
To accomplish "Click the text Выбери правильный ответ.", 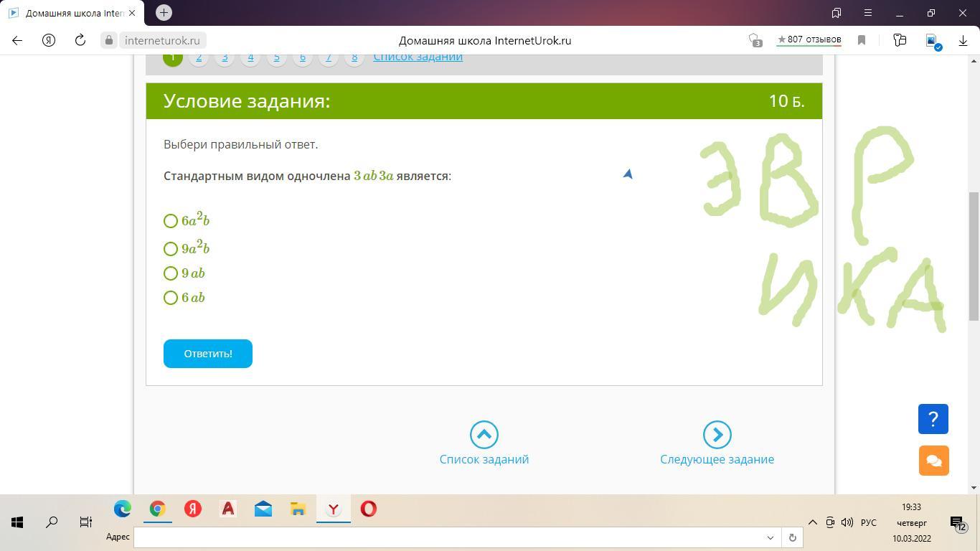I will pyautogui.click(x=241, y=144).
